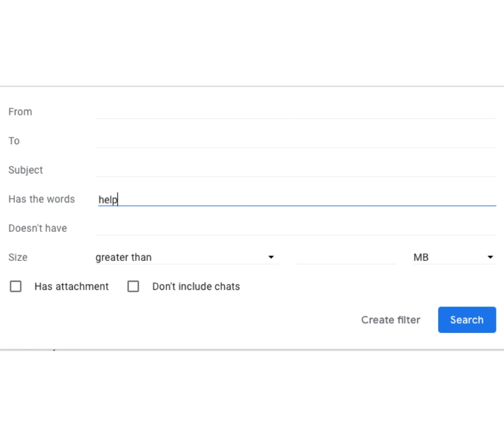Click the 'Don't include chats' label text
Screen dimensions: 504x423
(x=196, y=286)
